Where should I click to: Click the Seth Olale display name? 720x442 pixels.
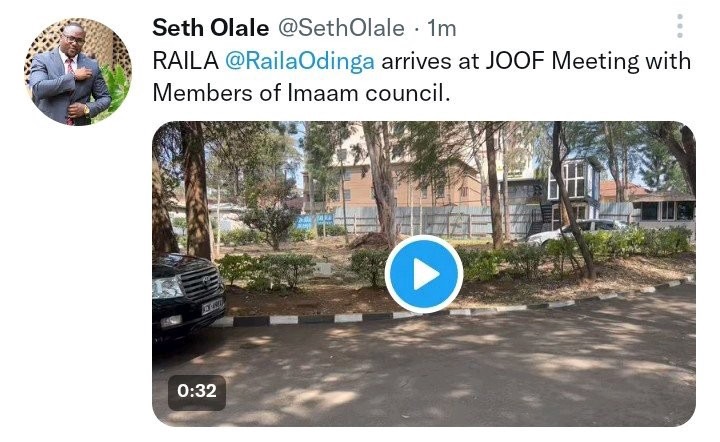click(210, 28)
